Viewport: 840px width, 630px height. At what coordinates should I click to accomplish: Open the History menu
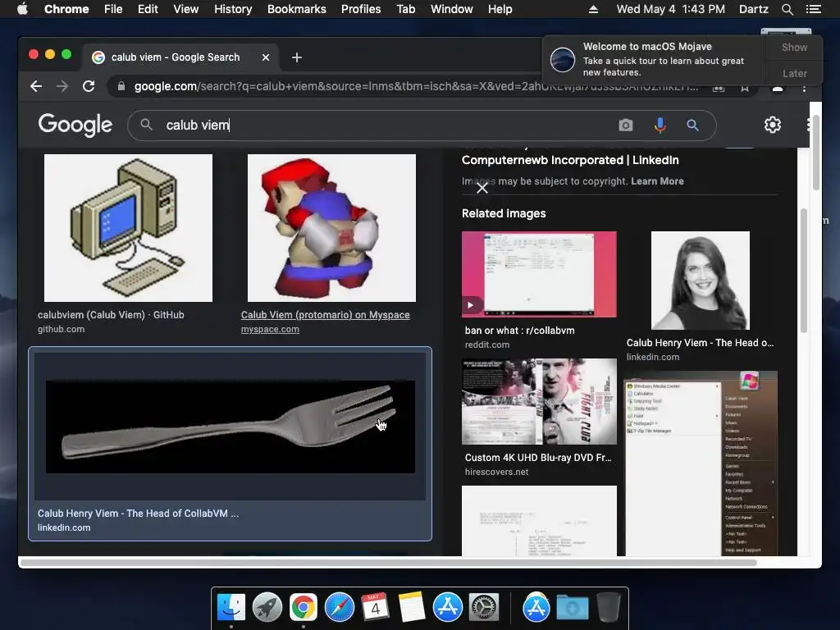(233, 9)
